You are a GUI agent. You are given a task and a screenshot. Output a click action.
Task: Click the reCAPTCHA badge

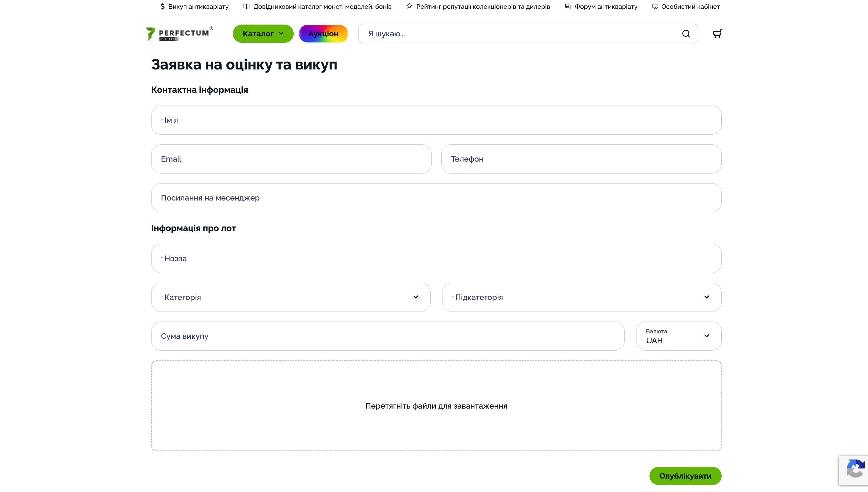click(854, 470)
